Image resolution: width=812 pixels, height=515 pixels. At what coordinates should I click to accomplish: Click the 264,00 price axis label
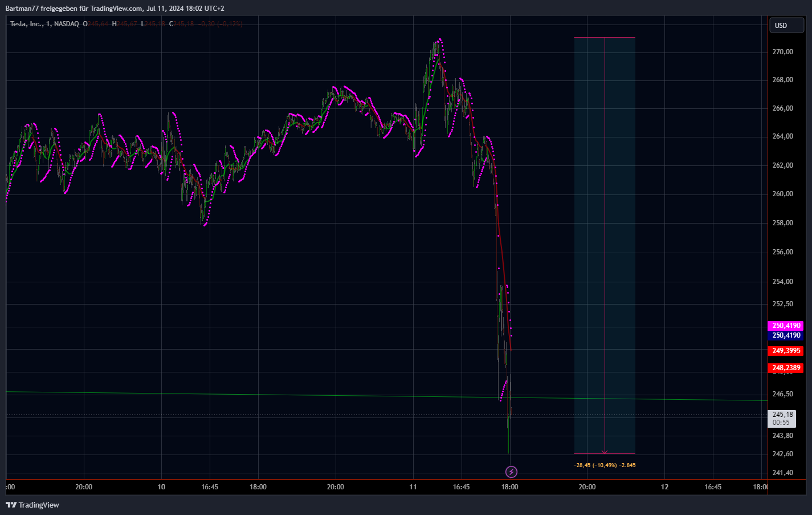(782, 136)
